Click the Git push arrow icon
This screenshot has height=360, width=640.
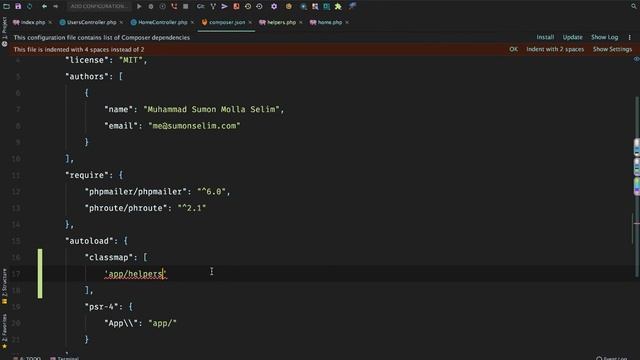[x=224, y=6]
